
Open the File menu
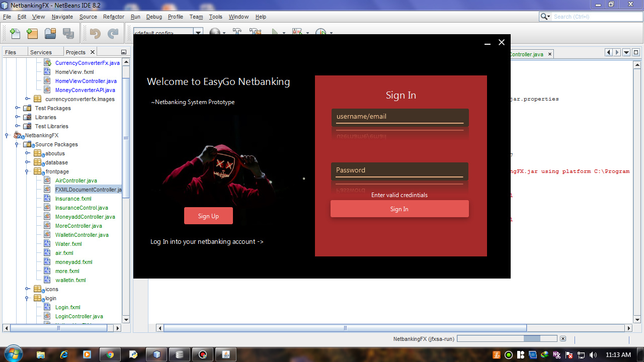[7, 17]
